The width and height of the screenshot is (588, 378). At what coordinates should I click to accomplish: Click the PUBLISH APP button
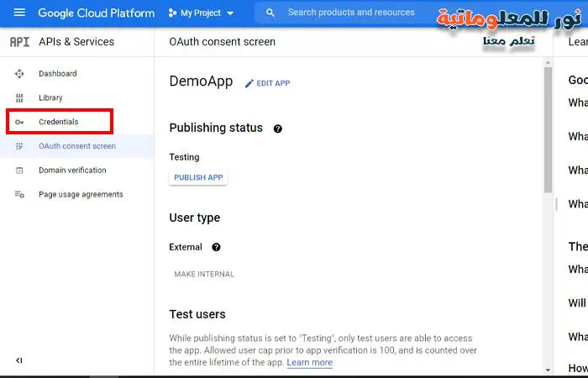(x=198, y=177)
